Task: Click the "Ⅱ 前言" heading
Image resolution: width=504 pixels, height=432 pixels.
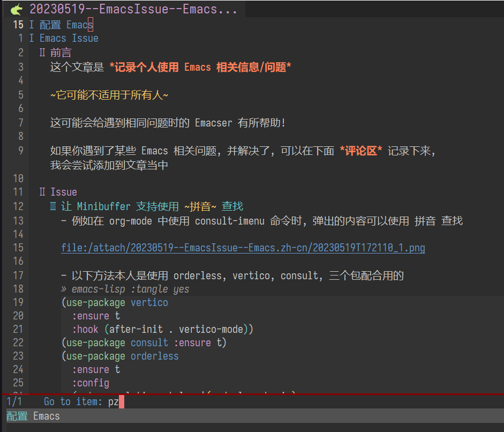Action: coord(55,53)
